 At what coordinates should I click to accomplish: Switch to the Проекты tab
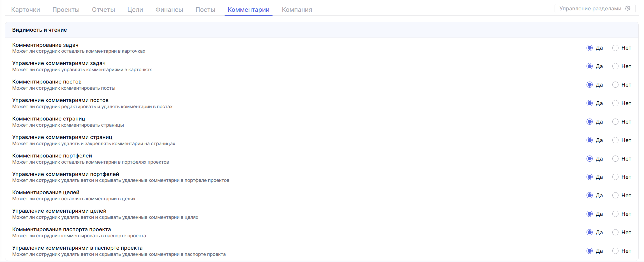tap(66, 10)
